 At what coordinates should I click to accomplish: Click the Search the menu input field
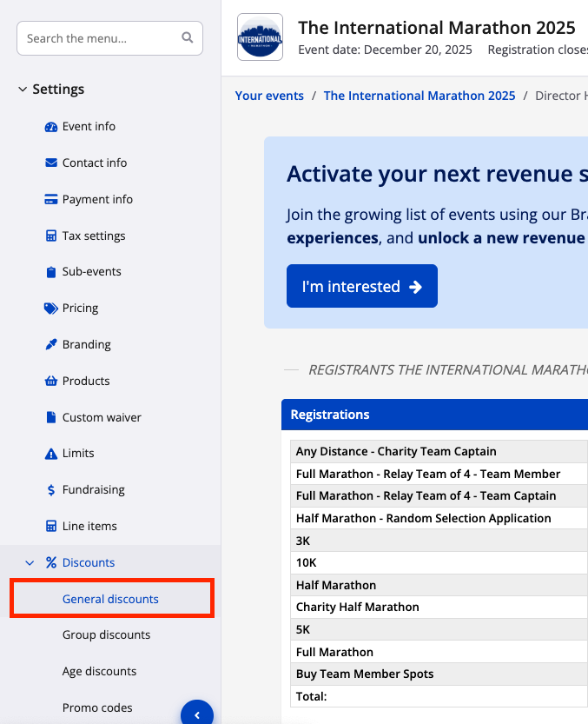click(101, 38)
